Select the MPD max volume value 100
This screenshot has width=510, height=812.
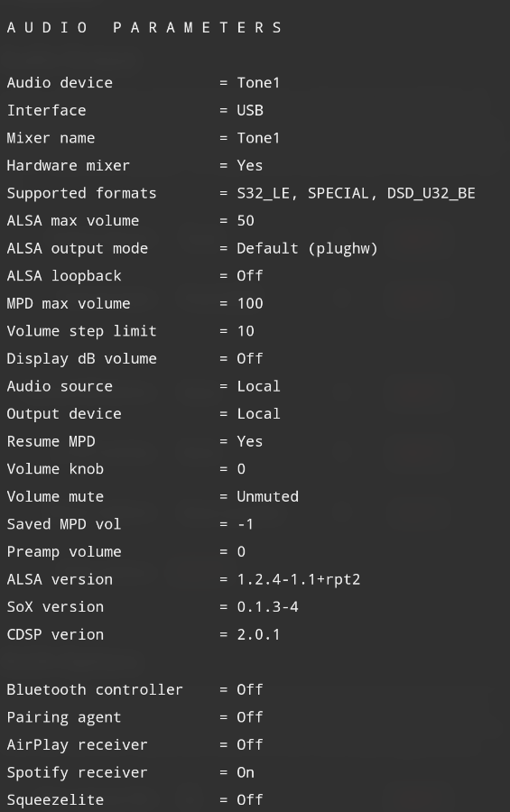[x=250, y=303]
